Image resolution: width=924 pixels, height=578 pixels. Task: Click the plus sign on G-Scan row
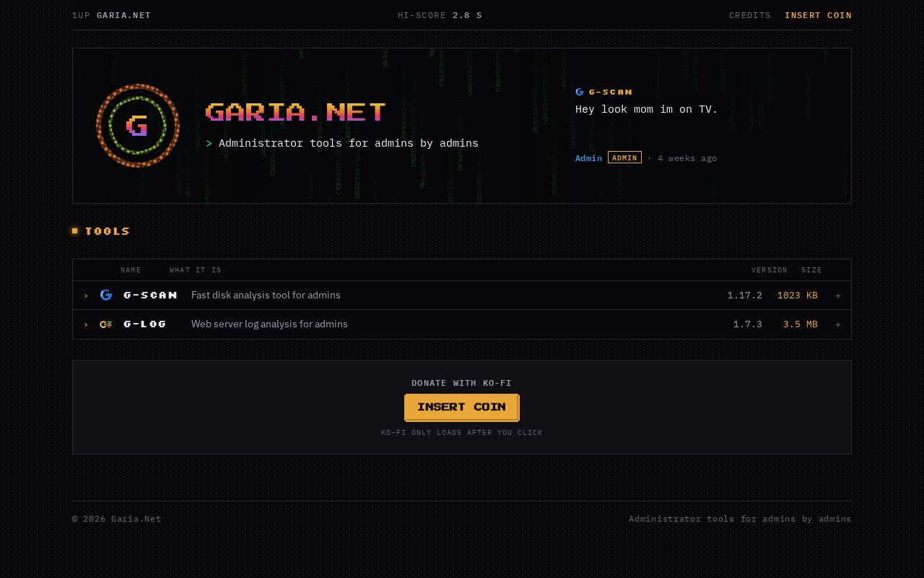838,296
